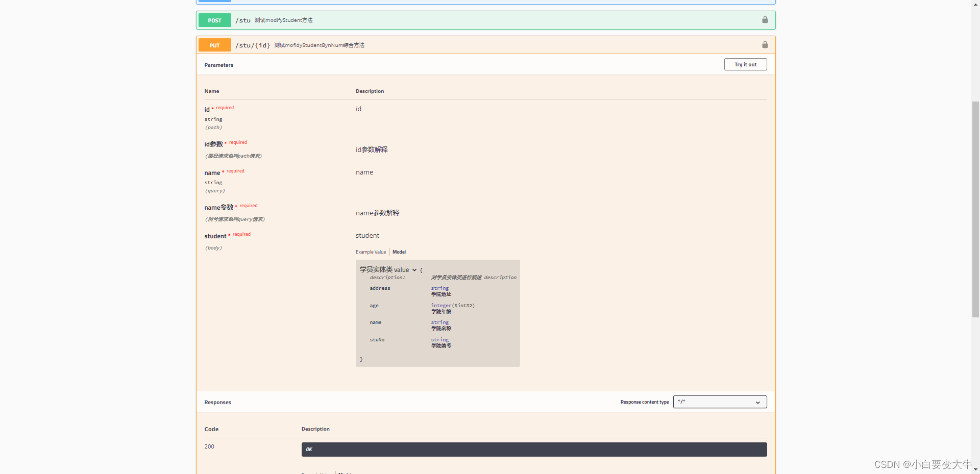
Task: Click the 'student' parameter name
Action: [215, 236]
